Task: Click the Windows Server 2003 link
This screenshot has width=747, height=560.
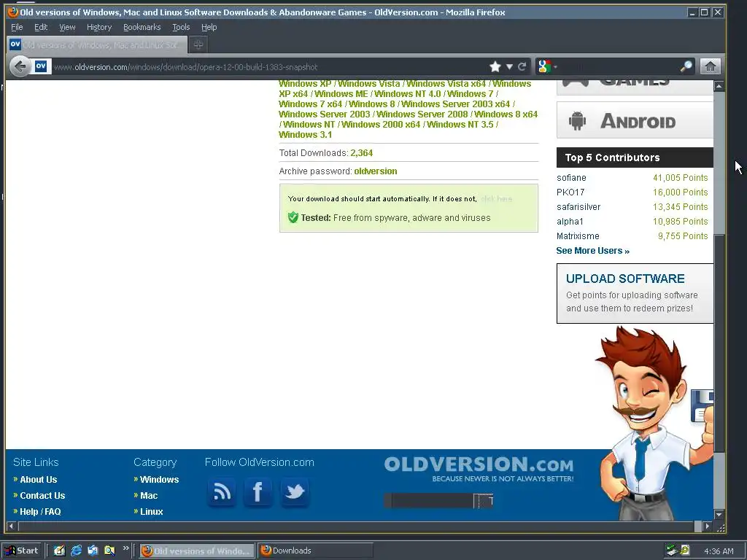Action: [x=325, y=114]
